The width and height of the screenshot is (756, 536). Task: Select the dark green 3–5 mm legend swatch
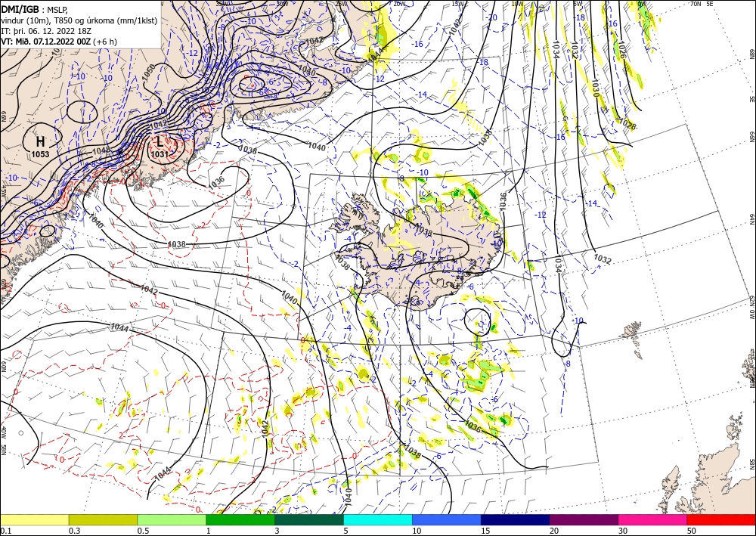click(309, 519)
